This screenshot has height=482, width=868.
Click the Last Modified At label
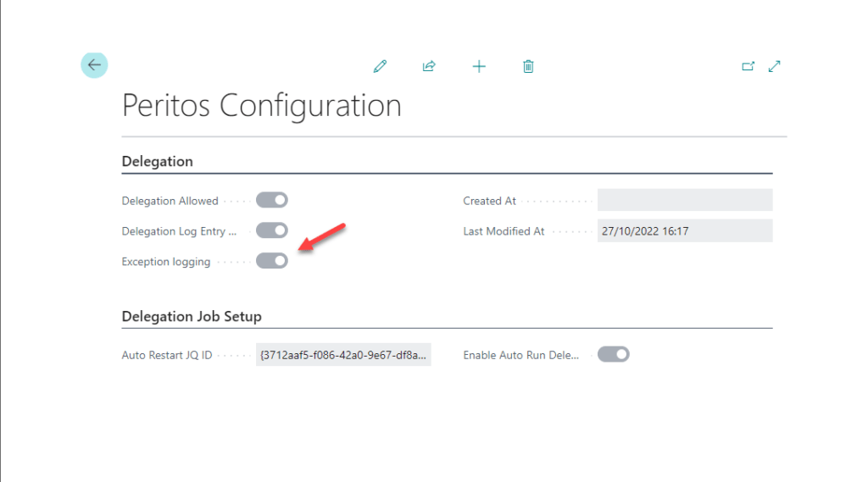tap(504, 231)
